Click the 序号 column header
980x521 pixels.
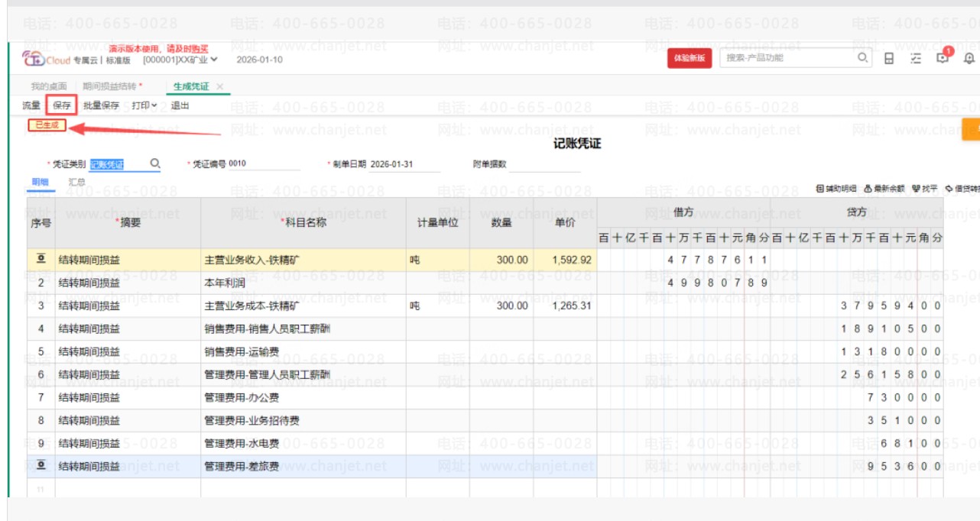pyautogui.click(x=41, y=222)
